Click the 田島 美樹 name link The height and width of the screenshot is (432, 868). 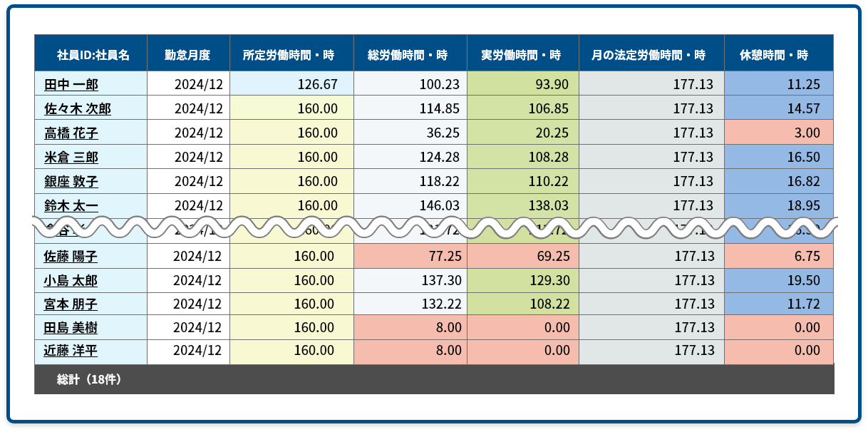(x=71, y=328)
